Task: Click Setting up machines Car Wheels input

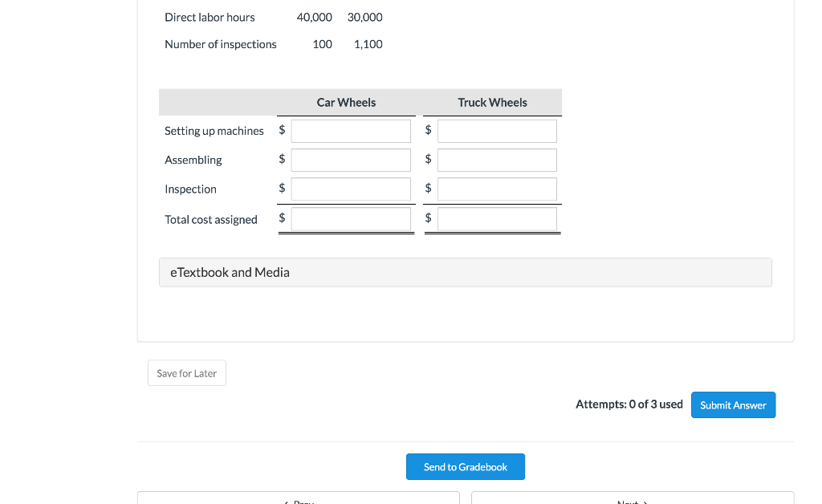Action: pos(351,131)
